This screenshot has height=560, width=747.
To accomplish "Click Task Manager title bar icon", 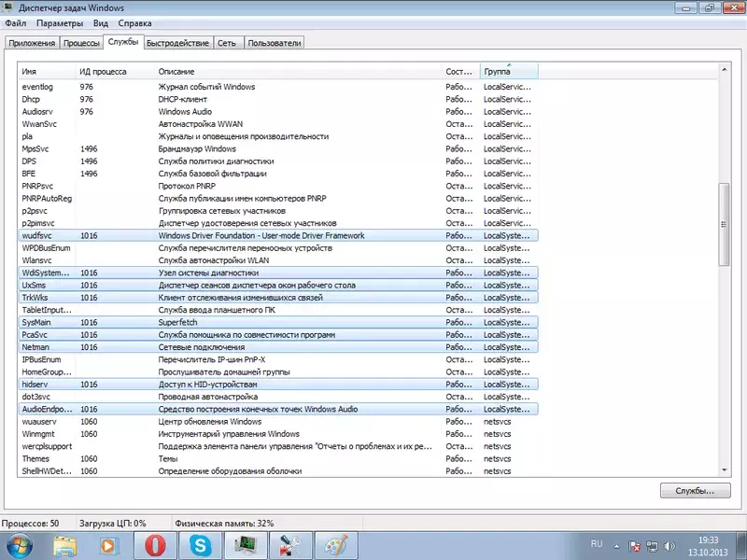I will [x=7, y=7].
